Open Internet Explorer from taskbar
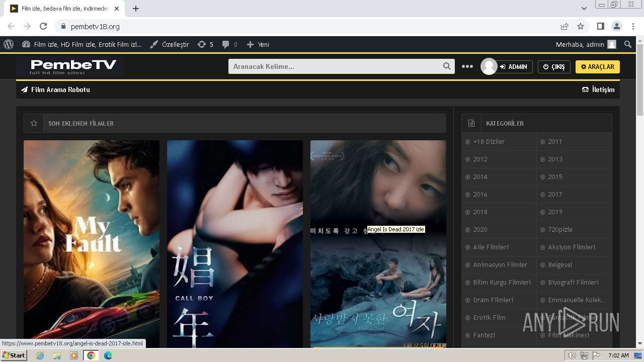Viewport: 644px width, 362px height. pyautogui.click(x=40, y=355)
